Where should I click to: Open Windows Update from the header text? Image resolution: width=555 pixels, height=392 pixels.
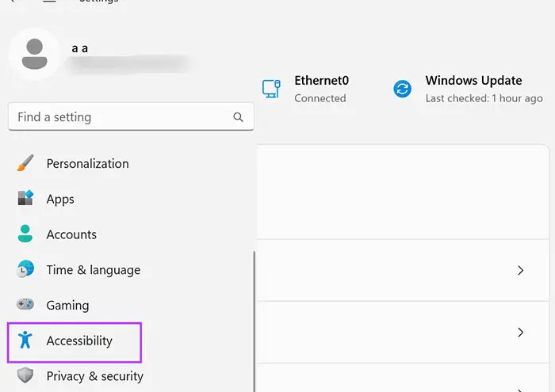(x=473, y=81)
